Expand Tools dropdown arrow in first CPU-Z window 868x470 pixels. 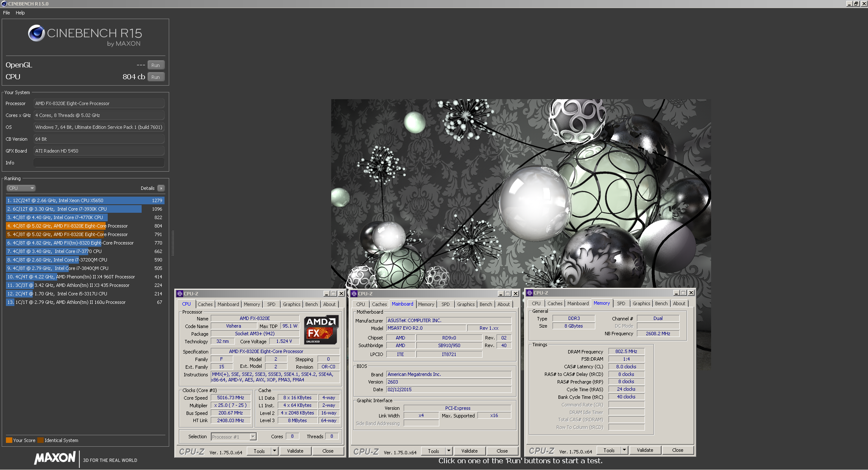[275, 451]
